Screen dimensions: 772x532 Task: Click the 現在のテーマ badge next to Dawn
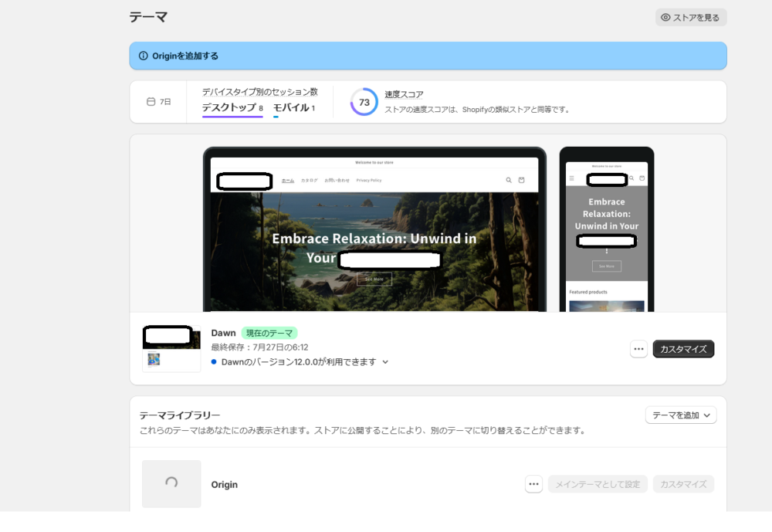click(269, 333)
